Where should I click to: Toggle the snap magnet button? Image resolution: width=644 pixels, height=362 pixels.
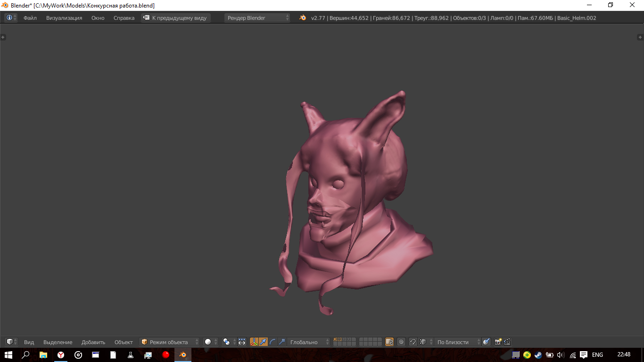click(x=413, y=342)
